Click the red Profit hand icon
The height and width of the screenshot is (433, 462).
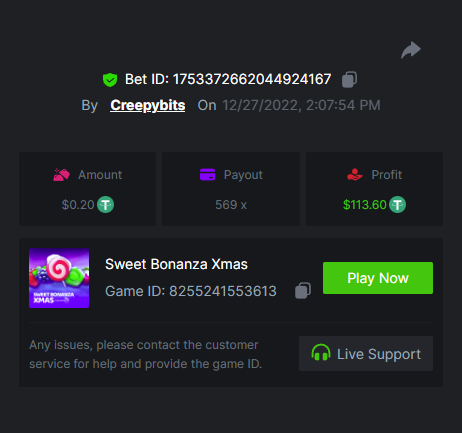[355, 175]
